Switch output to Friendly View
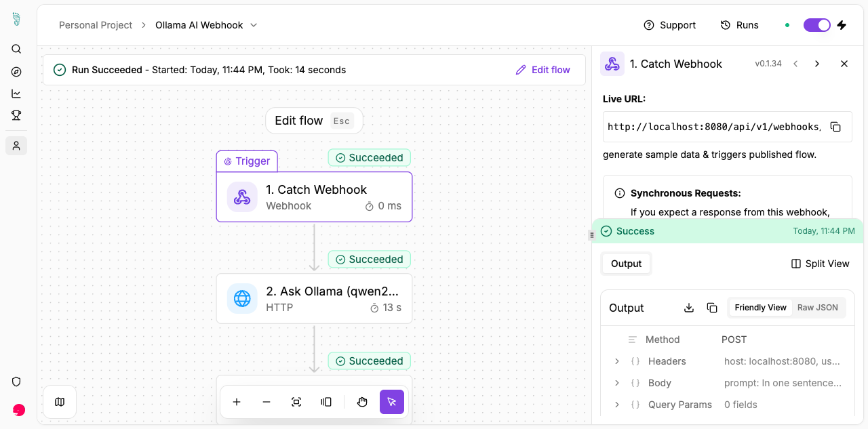The width and height of the screenshot is (868, 429). click(760, 308)
